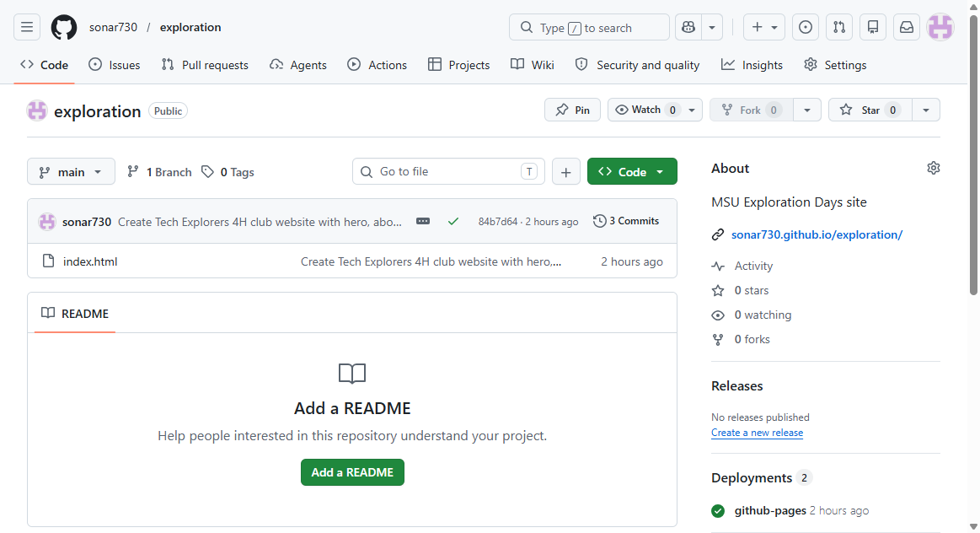980x533 pixels.
Task: Open the Agents tab
Action: pyautogui.click(x=298, y=65)
